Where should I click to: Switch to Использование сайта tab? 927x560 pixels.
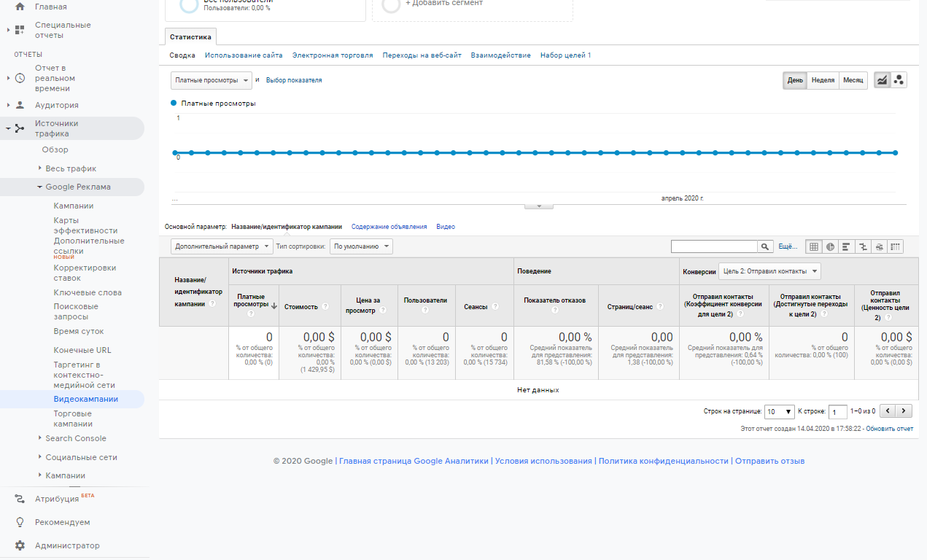[244, 55]
